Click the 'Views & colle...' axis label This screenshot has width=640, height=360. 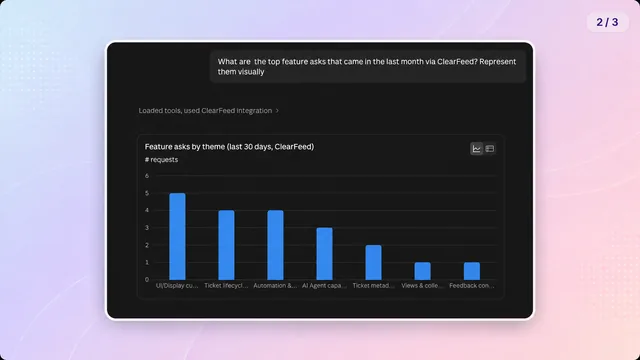[422, 286]
